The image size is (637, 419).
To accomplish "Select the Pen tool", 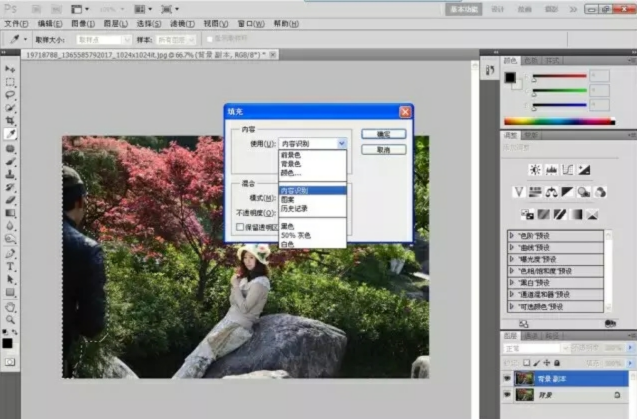I will pyautogui.click(x=10, y=254).
